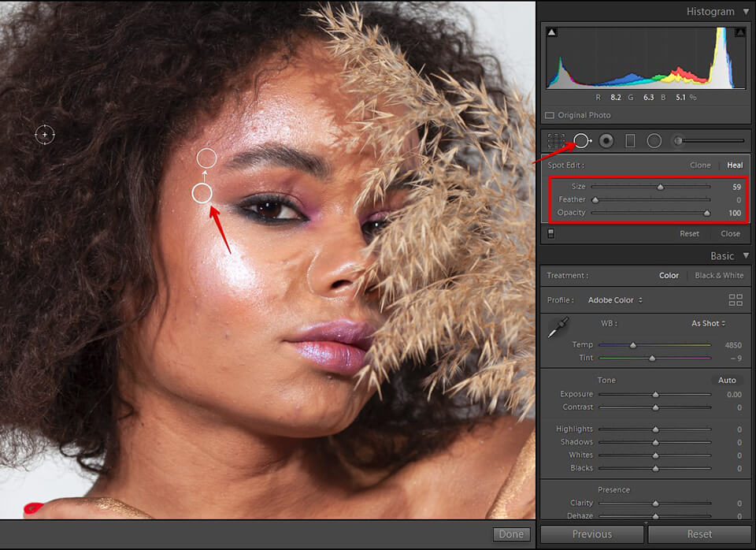Toggle shadow clipping indicator in histogram
756x550 pixels.
(552, 32)
